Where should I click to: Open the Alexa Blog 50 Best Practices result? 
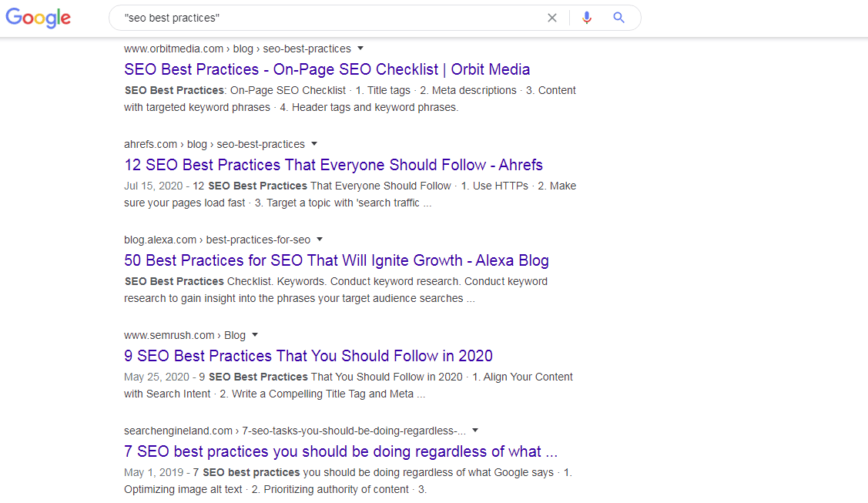point(336,260)
